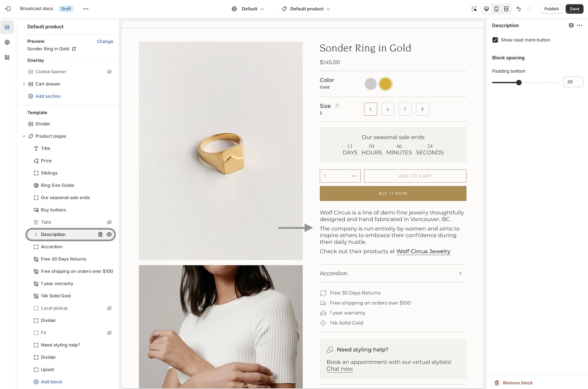Open the Apps icon in sidebar
Viewport: 588px width, 389px height.
click(x=7, y=57)
